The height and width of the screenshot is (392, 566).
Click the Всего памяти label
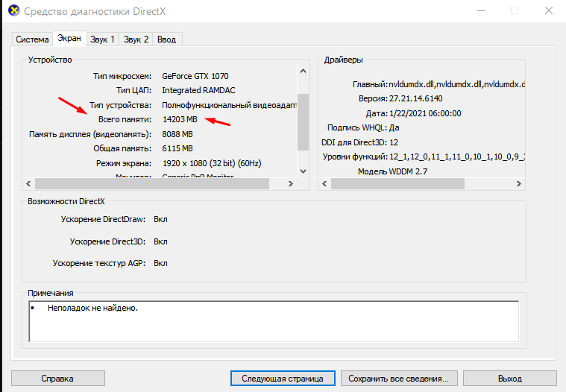click(x=125, y=119)
